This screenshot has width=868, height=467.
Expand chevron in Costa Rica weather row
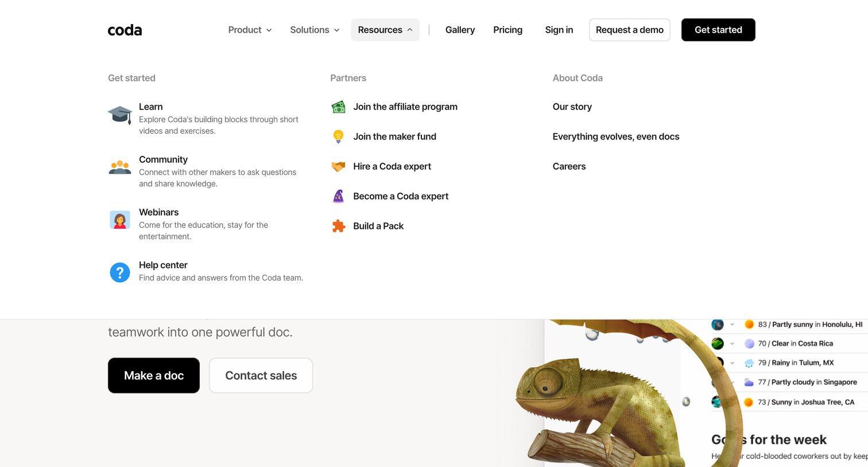tap(733, 344)
